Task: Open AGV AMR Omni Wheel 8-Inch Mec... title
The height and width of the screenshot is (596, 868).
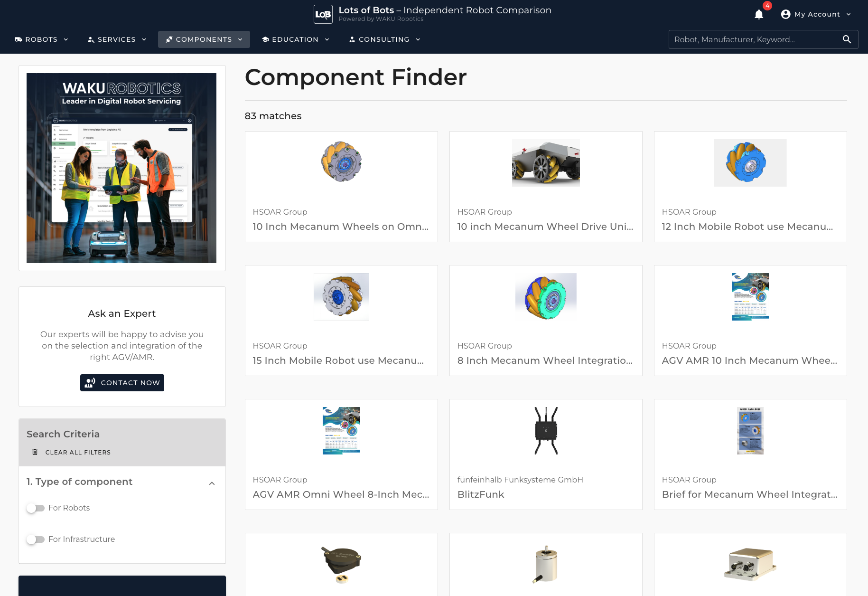Action: coord(341,494)
